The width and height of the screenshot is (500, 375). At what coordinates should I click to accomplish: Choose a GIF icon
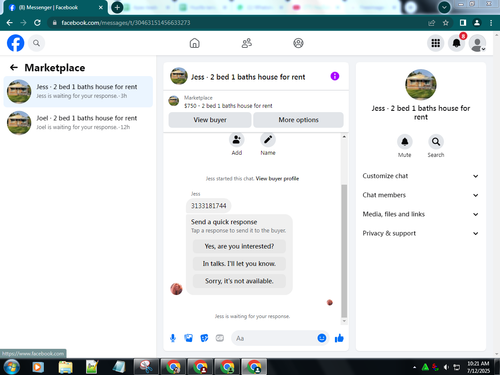coord(220,338)
